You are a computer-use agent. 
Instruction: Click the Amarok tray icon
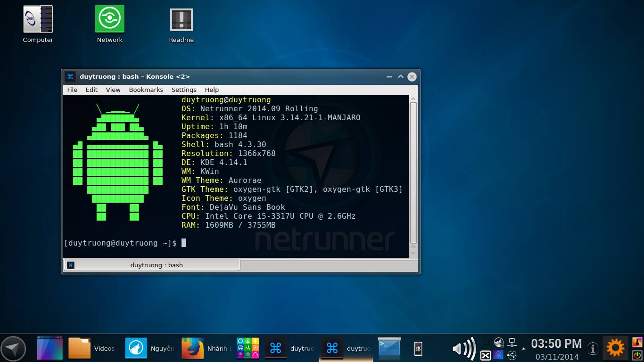pyautogui.click(x=499, y=342)
